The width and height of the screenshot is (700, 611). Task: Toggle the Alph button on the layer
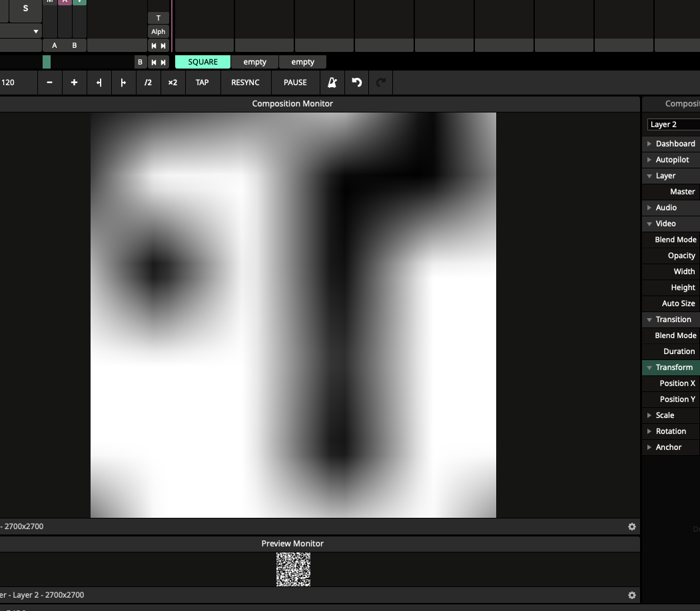pyautogui.click(x=158, y=31)
